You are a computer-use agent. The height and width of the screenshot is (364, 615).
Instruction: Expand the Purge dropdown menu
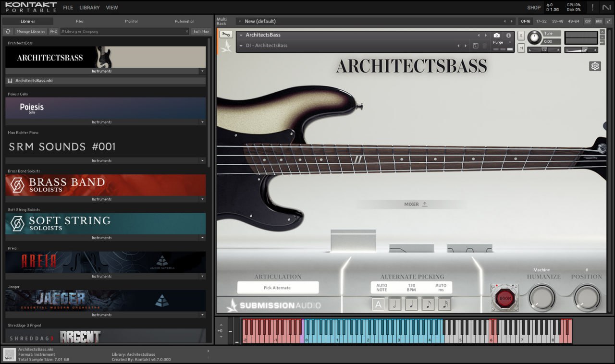tap(502, 42)
